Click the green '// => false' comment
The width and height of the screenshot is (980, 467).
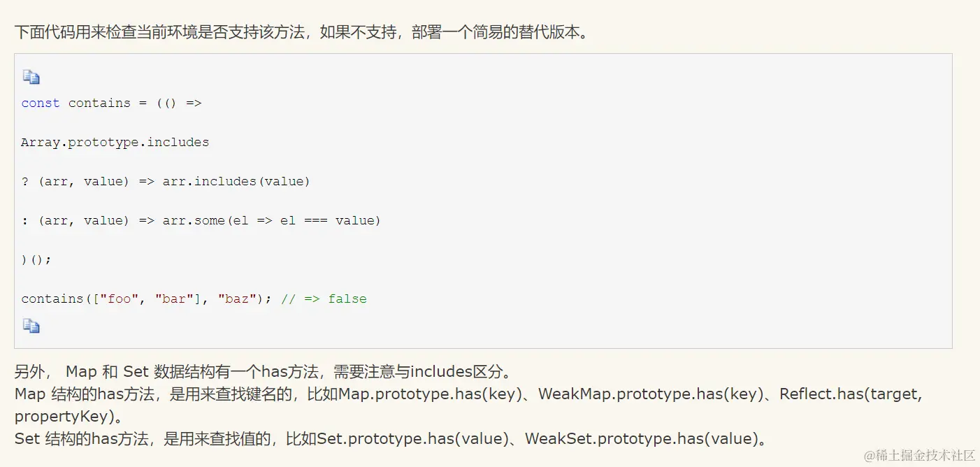coord(324,299)
